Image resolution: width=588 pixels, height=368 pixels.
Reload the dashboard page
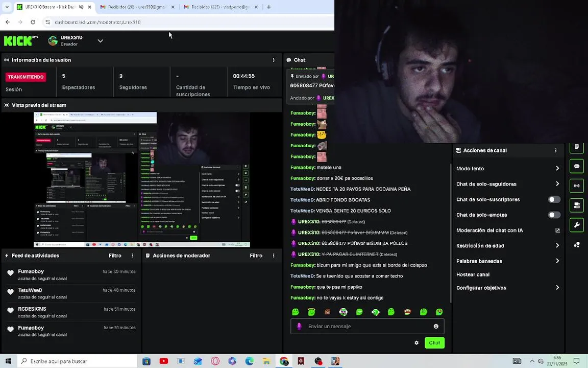[x=33, y=22]
